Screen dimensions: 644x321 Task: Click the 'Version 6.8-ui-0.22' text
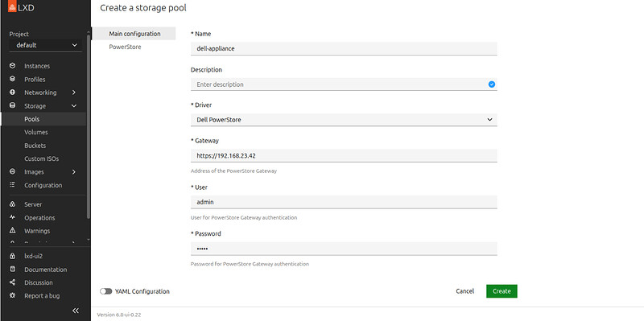[119, 315]
